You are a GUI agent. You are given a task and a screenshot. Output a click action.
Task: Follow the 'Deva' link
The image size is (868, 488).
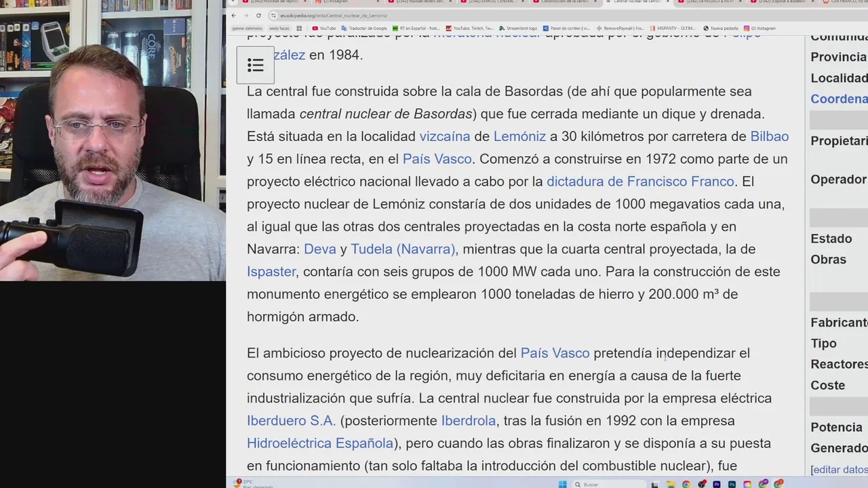320,249
